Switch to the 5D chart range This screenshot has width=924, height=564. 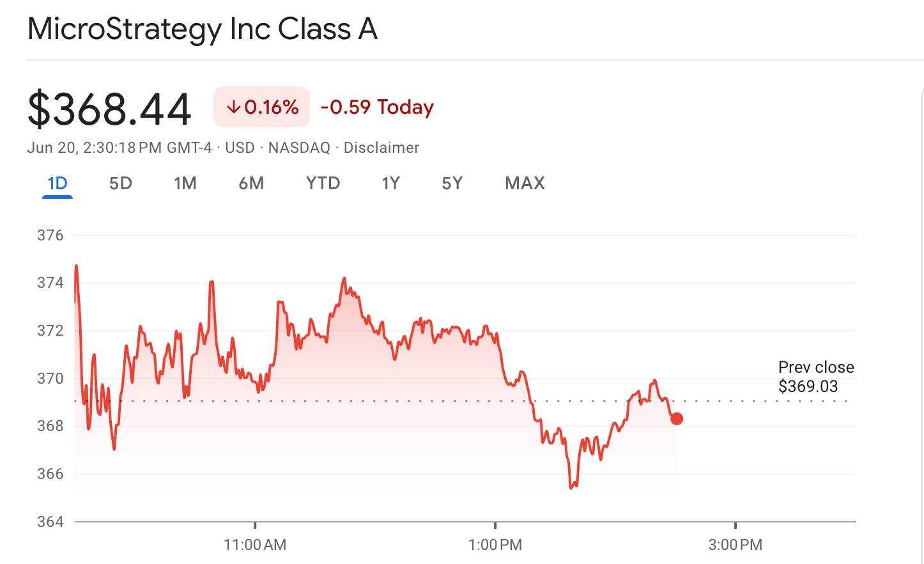tap(120, 184)
